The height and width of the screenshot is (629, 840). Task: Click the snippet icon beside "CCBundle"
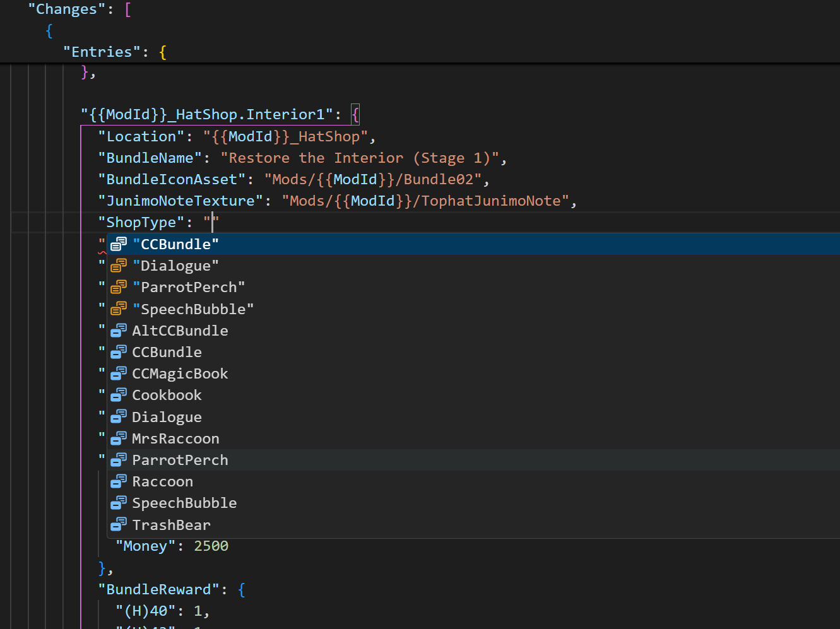(x=119, y=244)
